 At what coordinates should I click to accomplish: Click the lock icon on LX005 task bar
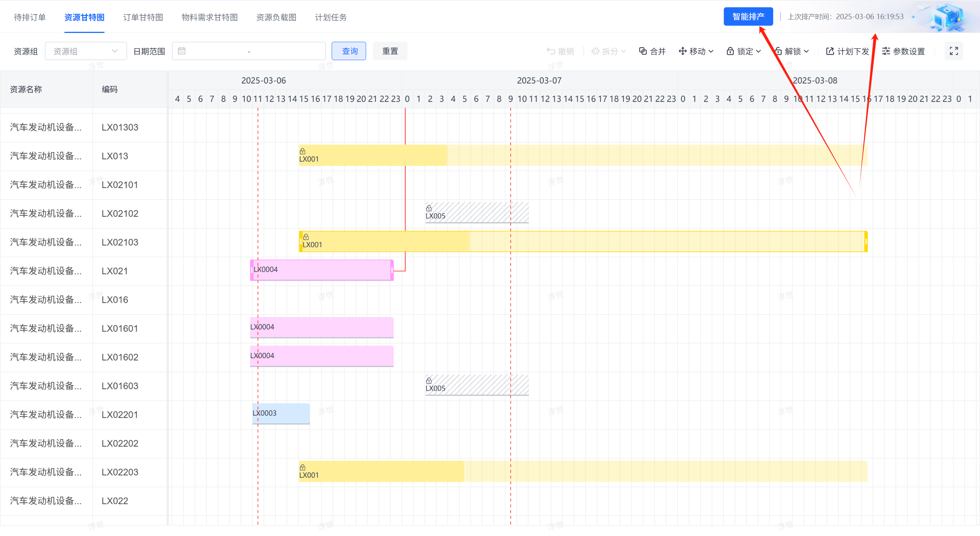(429, 208)
